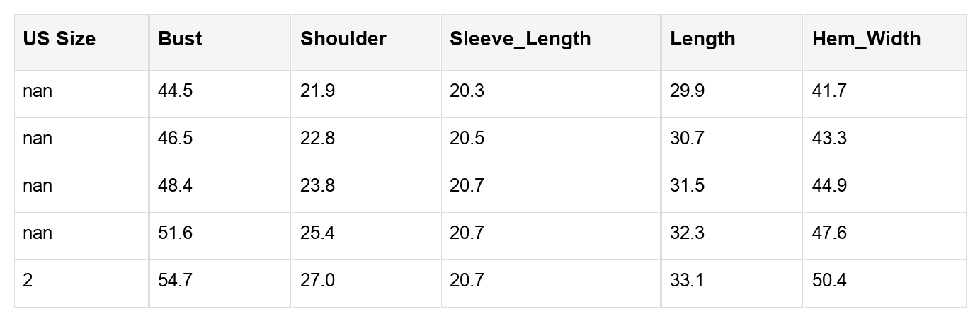Select US Size cell containing 2
This screenshot has width=980, height=321.
pyautogui.click(x=28, y=281)
